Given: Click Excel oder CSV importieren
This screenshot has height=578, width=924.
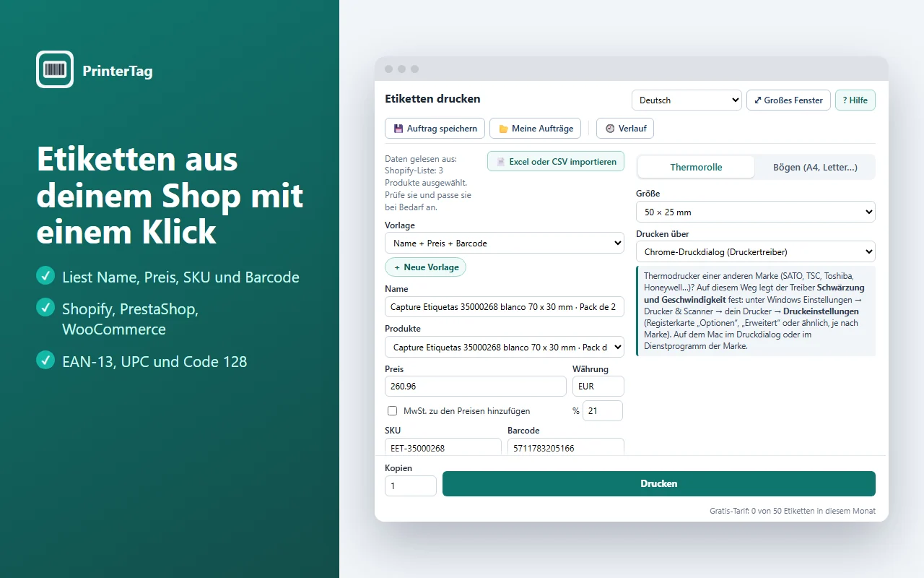Looking at the screenshot, I should tap(556, 162).
